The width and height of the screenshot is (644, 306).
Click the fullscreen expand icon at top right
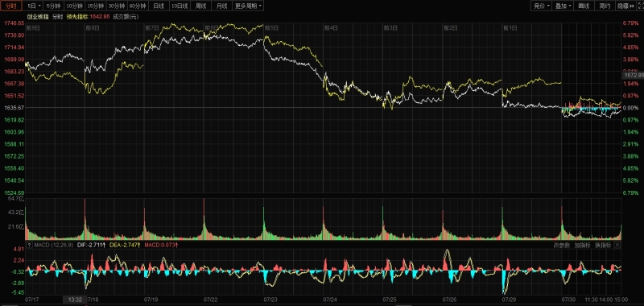tap(641, 6)
